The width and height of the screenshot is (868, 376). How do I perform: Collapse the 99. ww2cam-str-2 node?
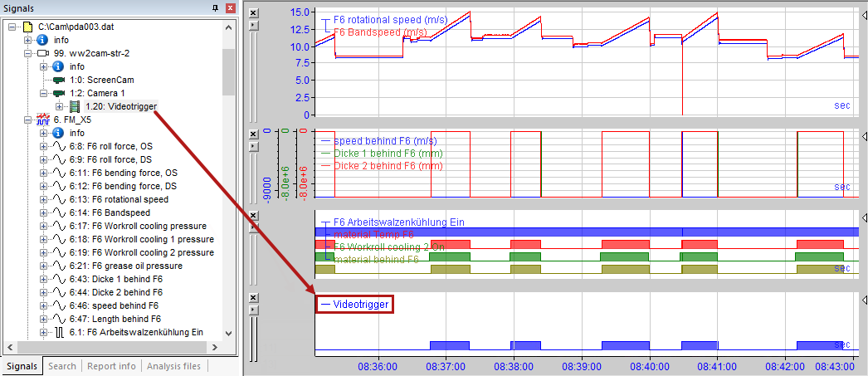tap(27, 53)
